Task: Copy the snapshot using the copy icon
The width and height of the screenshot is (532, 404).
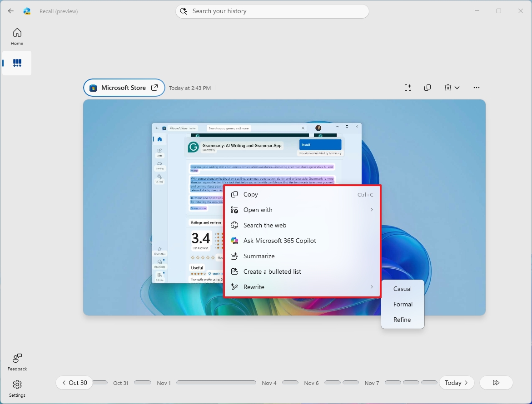Action: coord(427,88)
